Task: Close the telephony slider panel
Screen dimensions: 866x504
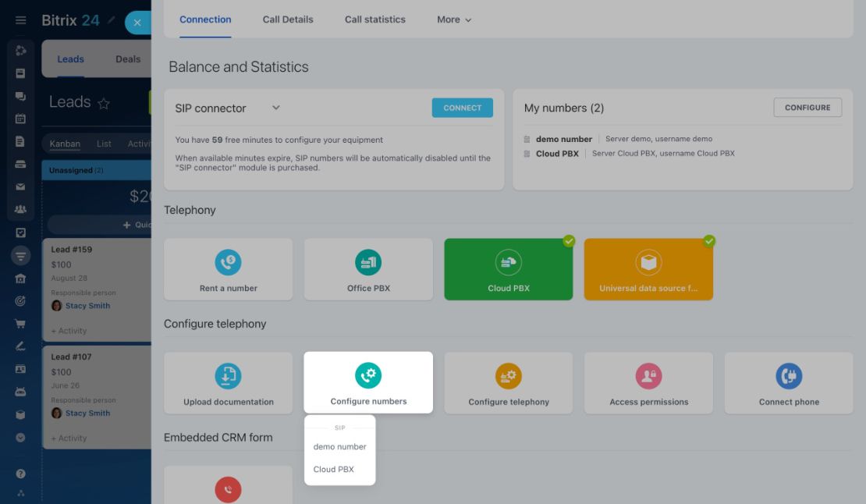Action: coord(137,23)
